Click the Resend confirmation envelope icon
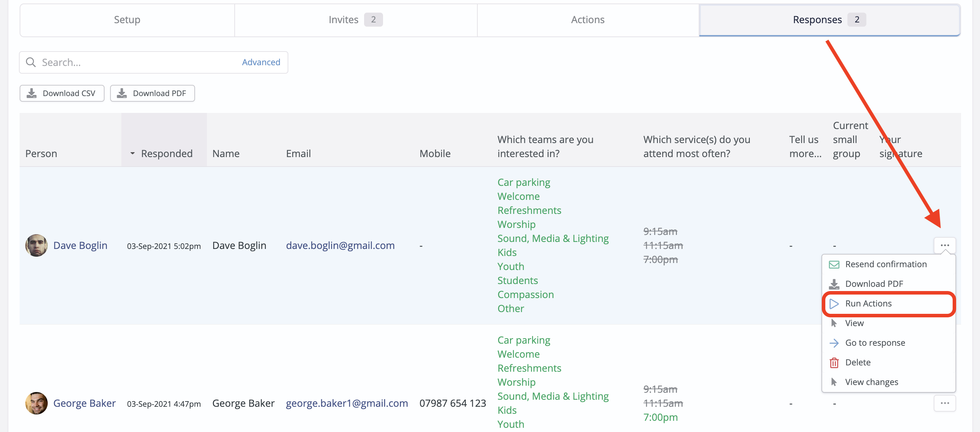 point(834,264)
